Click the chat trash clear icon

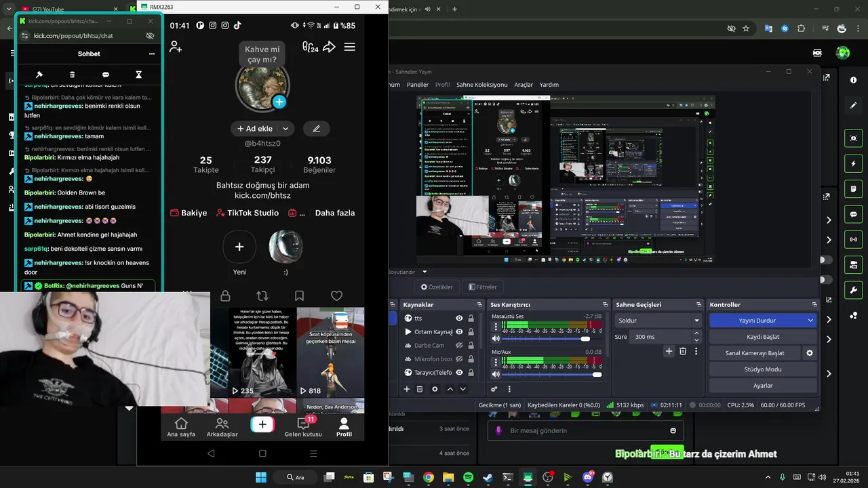coord(73,75)
